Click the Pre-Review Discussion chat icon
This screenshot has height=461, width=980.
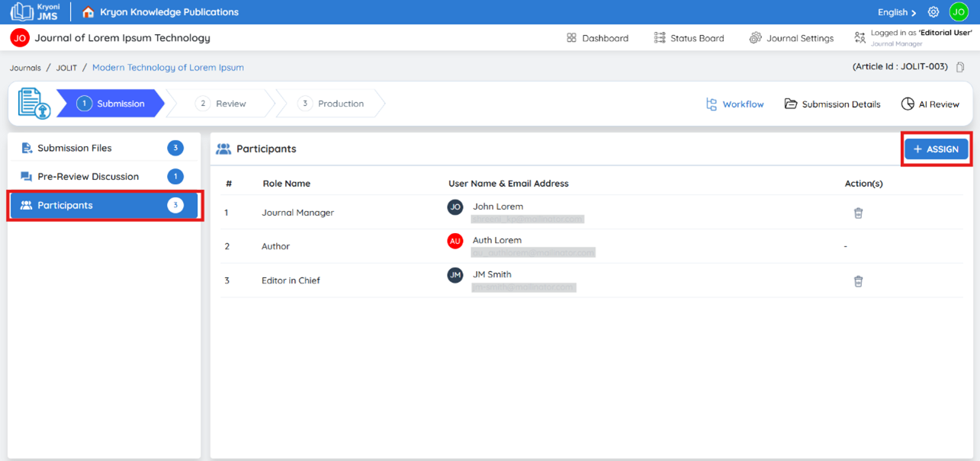pos(26,177)
